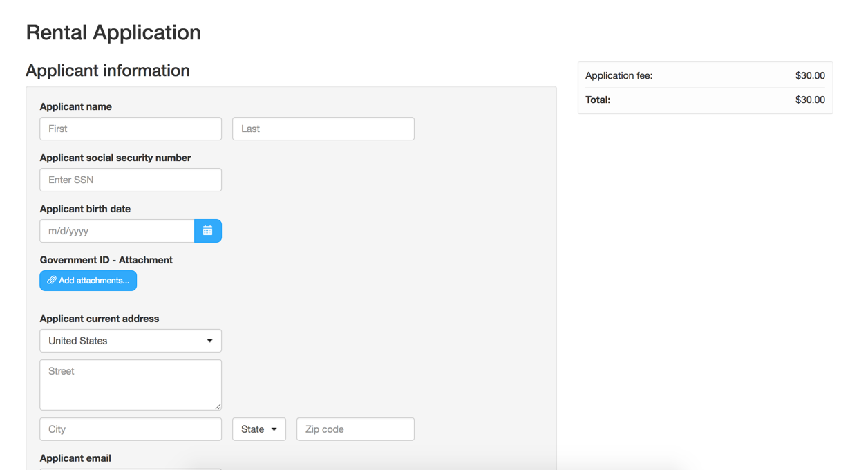This screenshot has width=868, height=470.
Task: Click the Applicant name label
Action: (x=75, y=106)
